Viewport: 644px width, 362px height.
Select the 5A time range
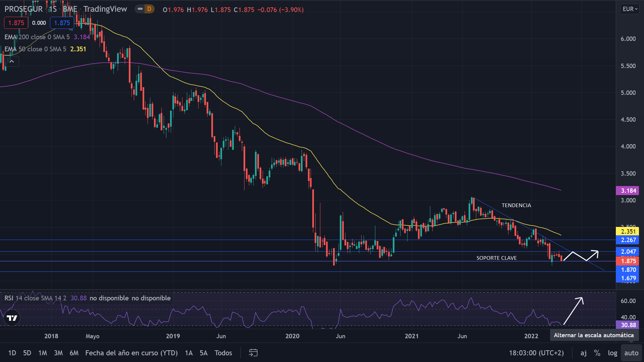pyautogui.click(x=204, y=353)
